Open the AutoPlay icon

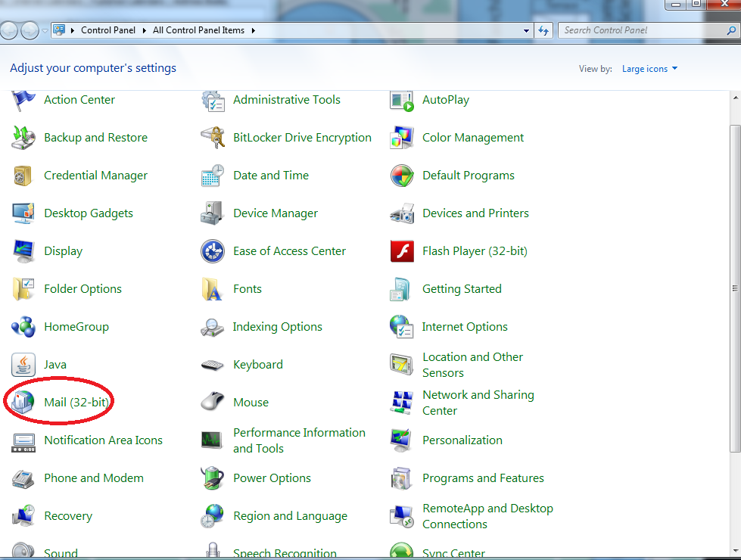(402, 100)
